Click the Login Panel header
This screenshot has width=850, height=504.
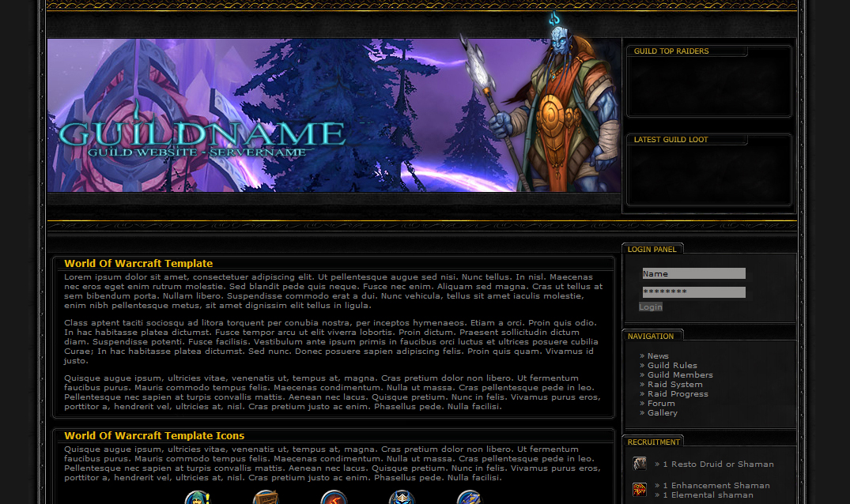point(652,250)
